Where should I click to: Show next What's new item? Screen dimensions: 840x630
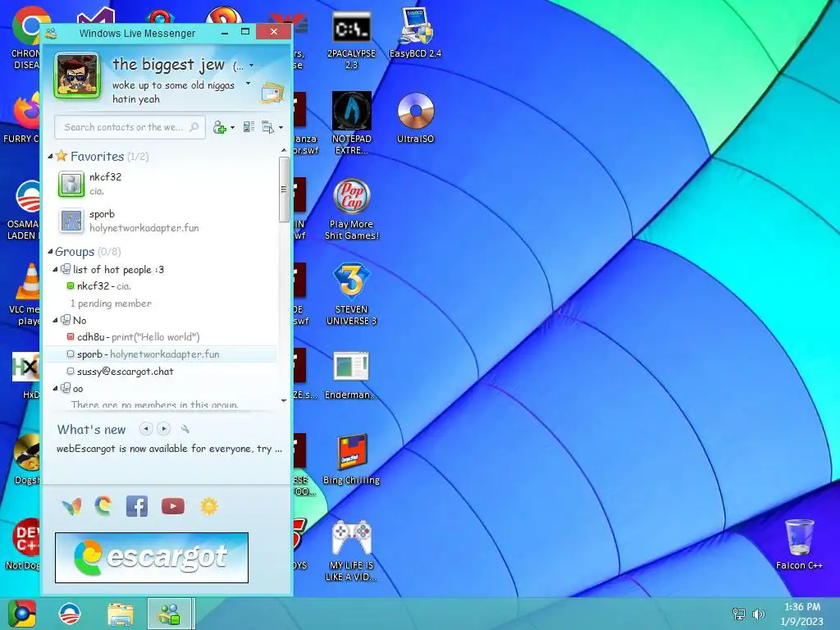[x=164, y=428]
